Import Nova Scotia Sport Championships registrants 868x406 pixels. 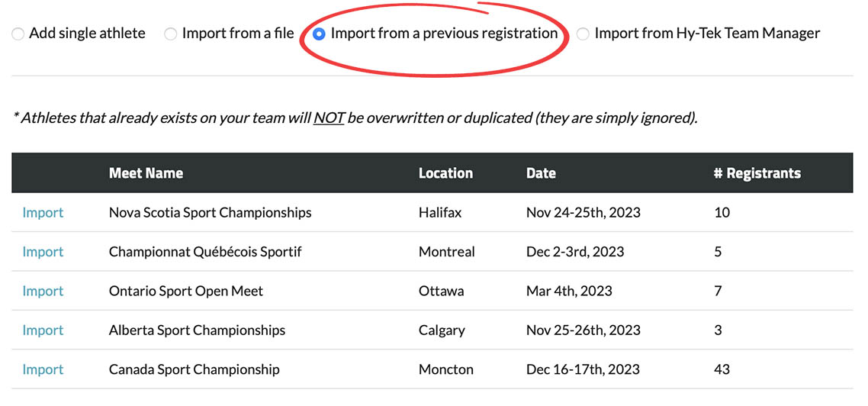[43, 213]
